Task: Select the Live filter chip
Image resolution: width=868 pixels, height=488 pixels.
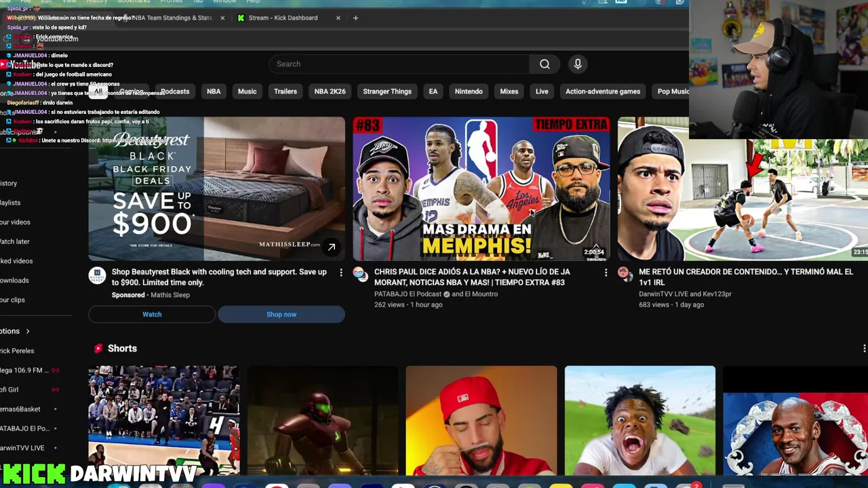Action: [x=542, y=91]
